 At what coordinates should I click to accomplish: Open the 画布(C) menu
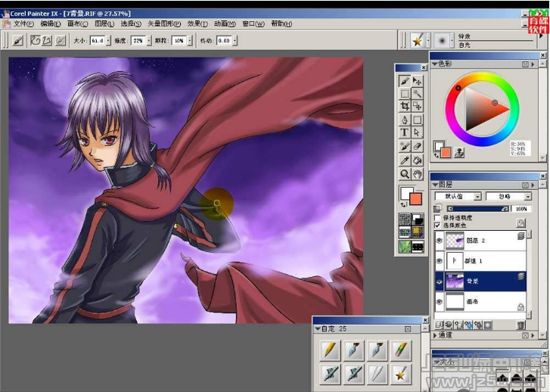click(77, 24)
